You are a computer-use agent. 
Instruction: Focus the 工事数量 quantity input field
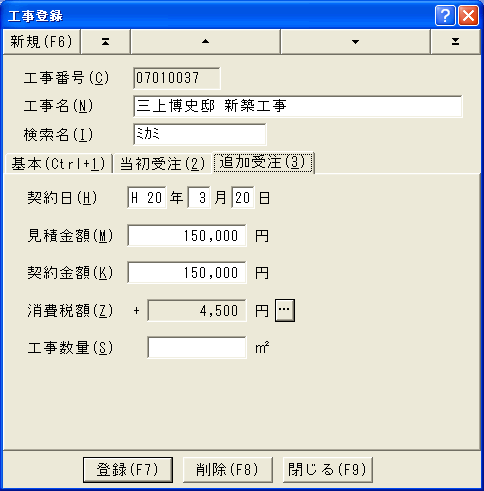coord(197,348)
